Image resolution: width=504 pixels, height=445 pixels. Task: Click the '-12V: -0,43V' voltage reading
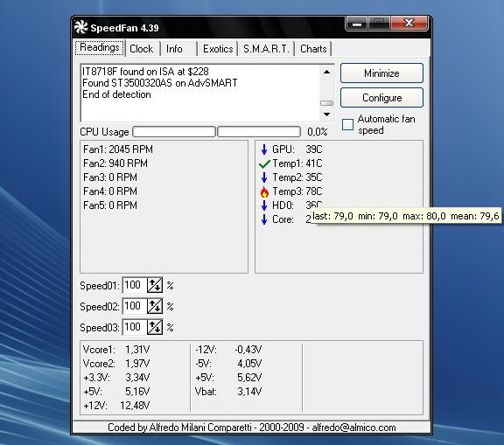[x=228, y=350]
